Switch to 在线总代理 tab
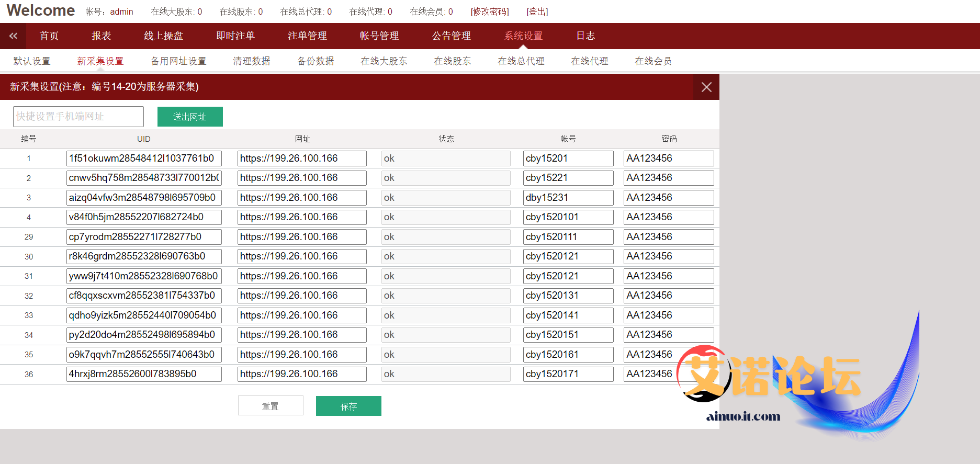This screenshot has height=464, width=980. [521, 61]
